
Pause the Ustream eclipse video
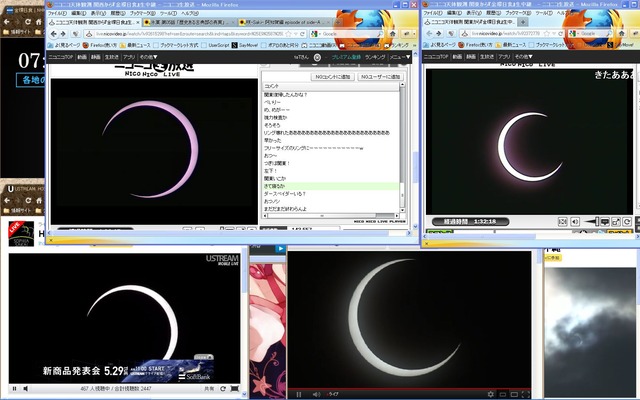pyautogui.click(x=14, y=389)
